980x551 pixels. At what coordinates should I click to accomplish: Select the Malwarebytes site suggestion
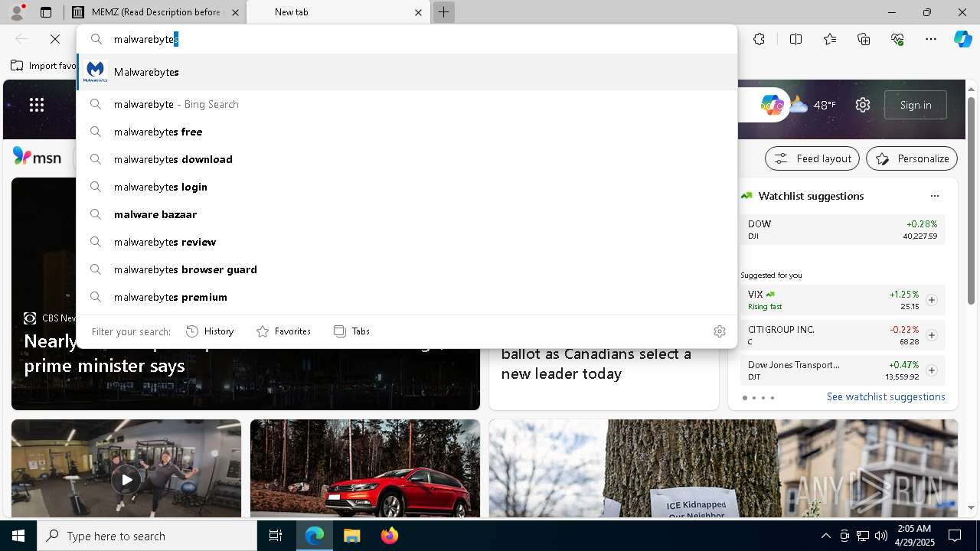click(407, 72)
